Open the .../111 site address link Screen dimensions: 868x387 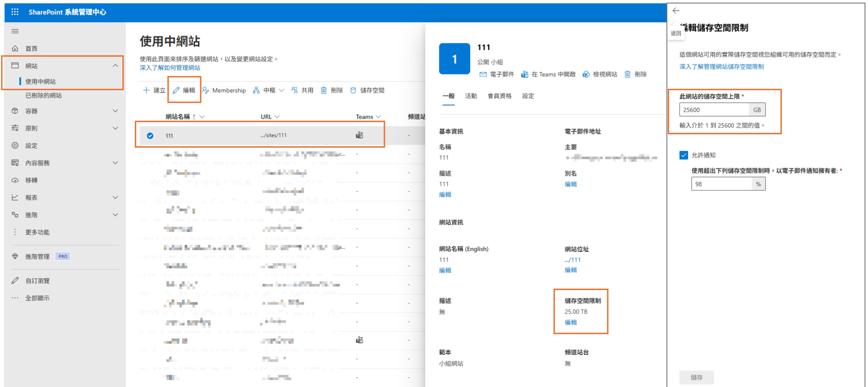[573, 260]
